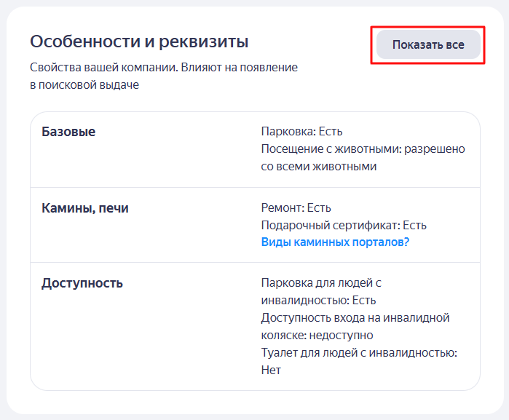
Task: Click the 'Посещение с животными' property line
Action: [362, 149]
